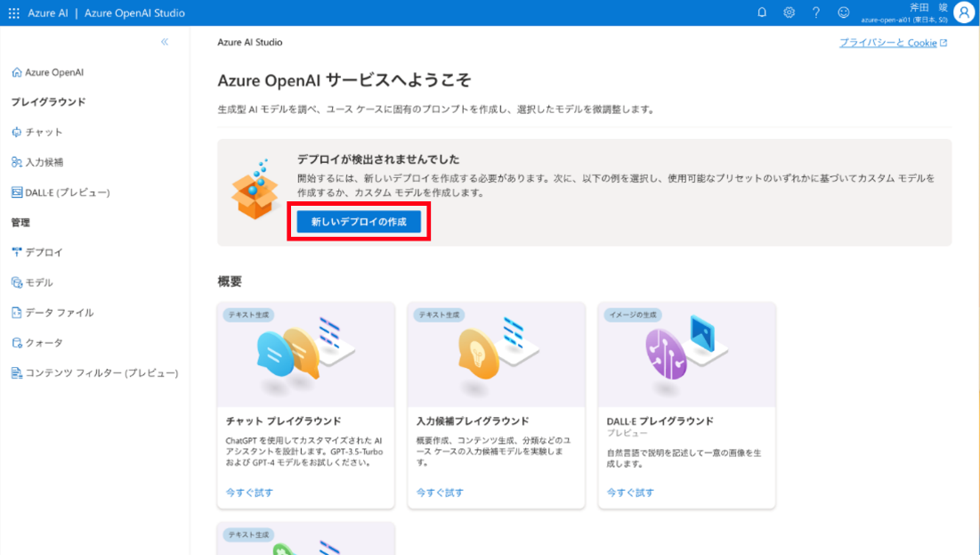The width and height of the screenshot is (980, 555).
Task: Click the 入力候補 sidebar icon
Action: [17, 162]
